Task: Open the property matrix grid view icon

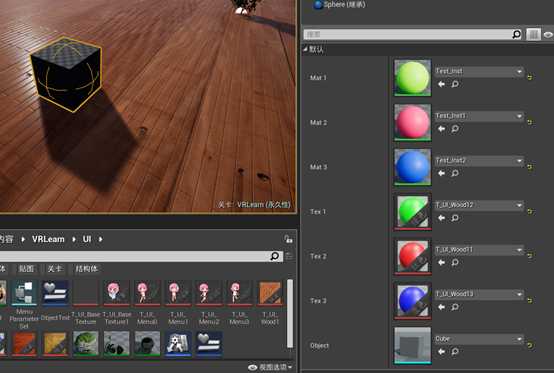Action: click(534, 34)
